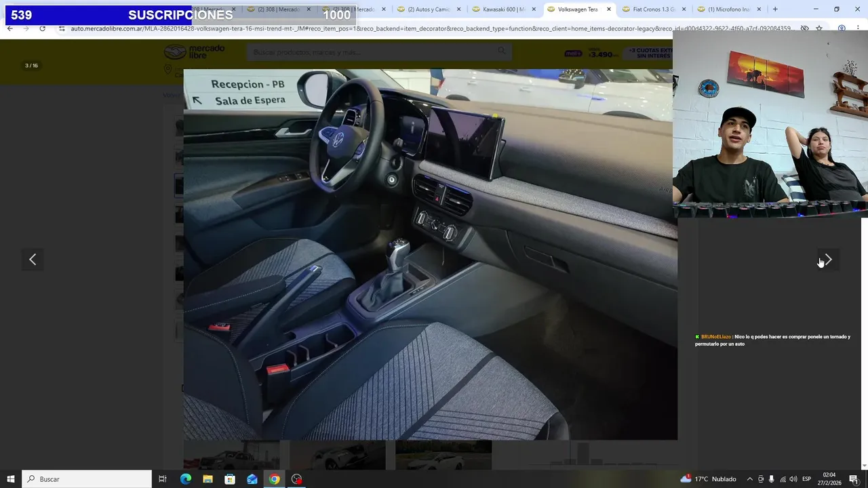The image size is (868, 488).
Task: Switch to the Autos y Camionetas tab
Action: [427, 9]
